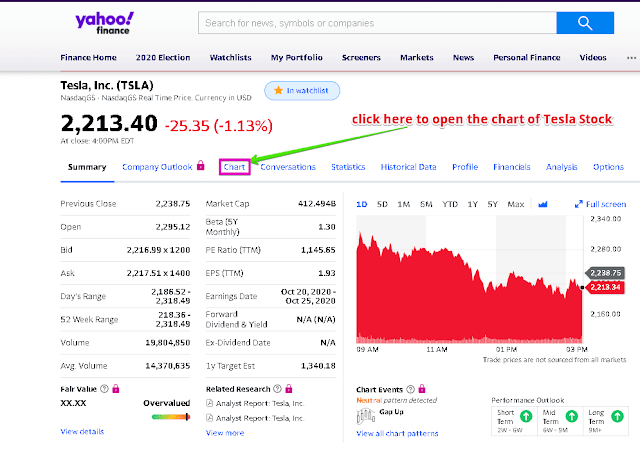The height and width of the screenshot is (451, 640).
Task: Click the 2,213.34 current price chart label
Action: point(605,287)
